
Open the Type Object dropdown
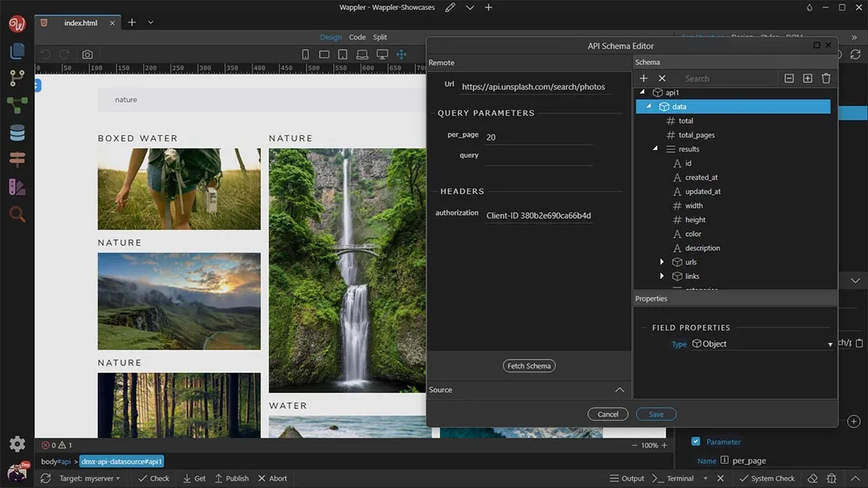(x=762, y=344)
